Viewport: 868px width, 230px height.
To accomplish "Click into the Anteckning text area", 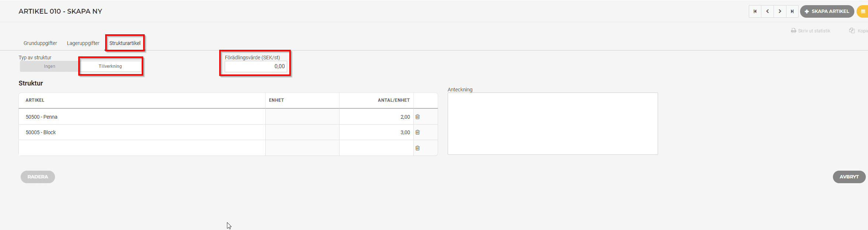I will [x=552, y=123].
